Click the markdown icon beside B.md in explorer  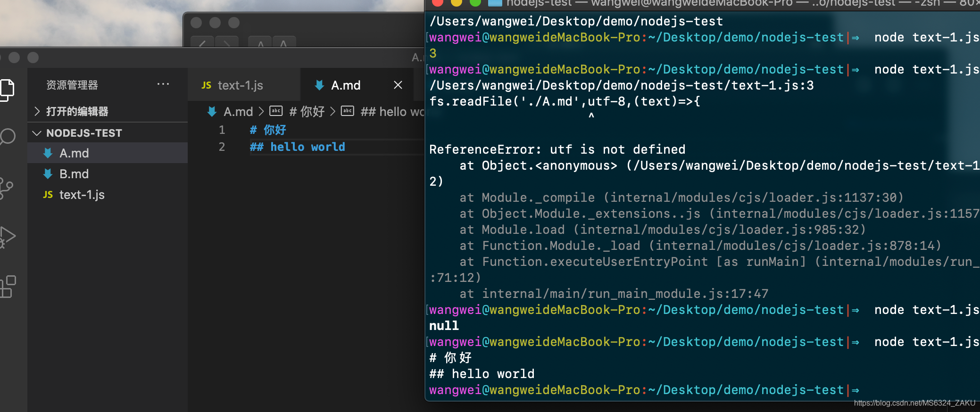pos(48,174)
